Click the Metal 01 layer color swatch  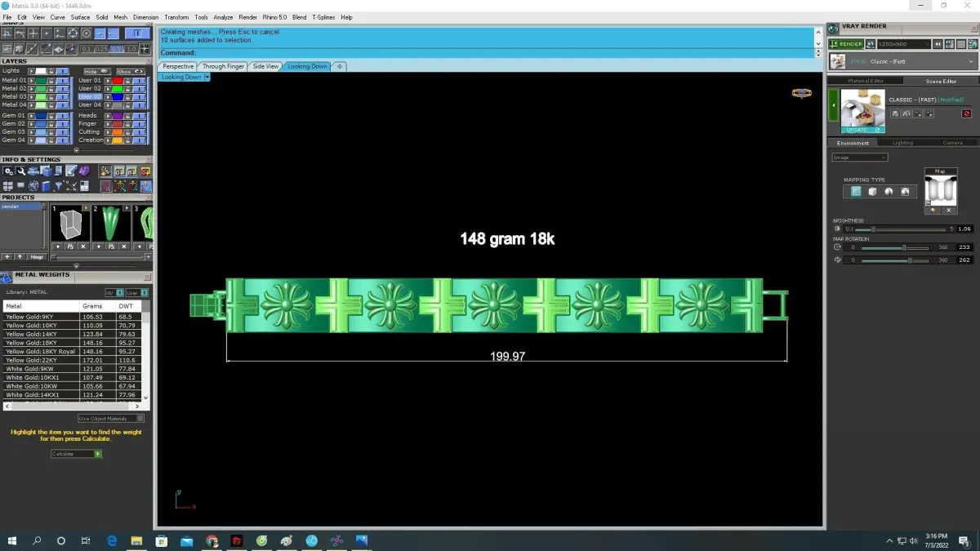[41, 81]
